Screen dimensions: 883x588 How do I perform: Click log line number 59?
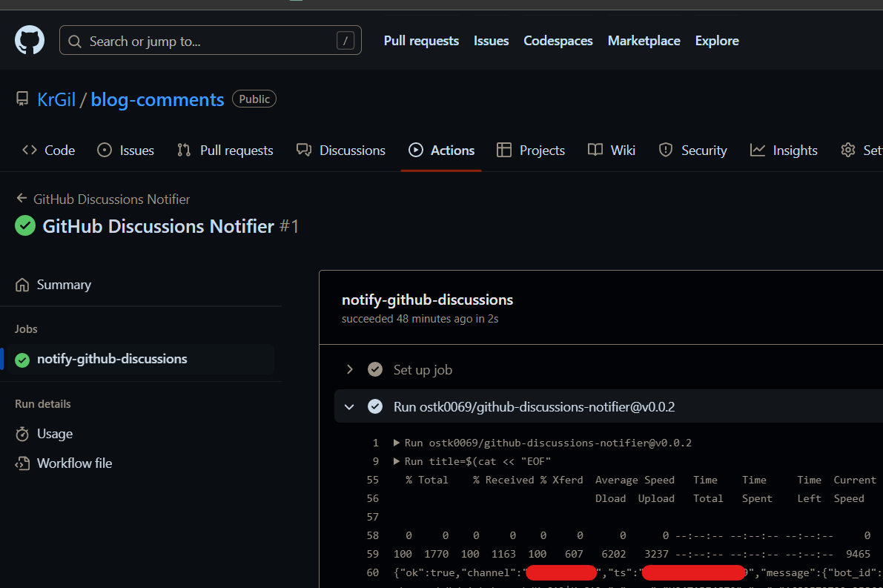coord(372,554)
